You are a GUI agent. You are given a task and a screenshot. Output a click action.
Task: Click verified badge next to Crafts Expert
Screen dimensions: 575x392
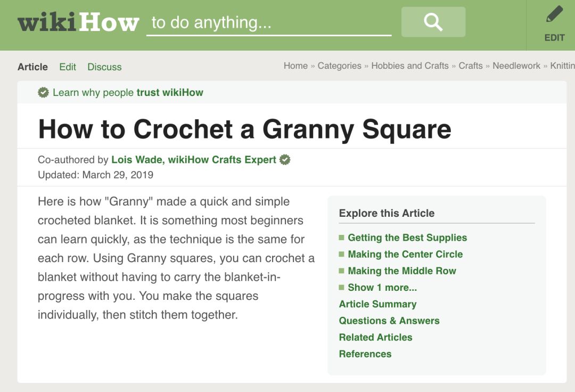[285, 160]
